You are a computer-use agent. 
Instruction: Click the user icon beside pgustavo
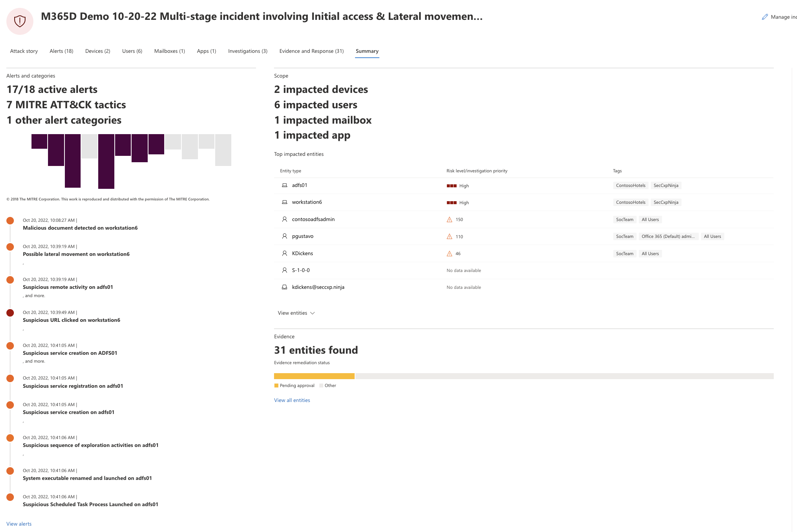[285, 236]
